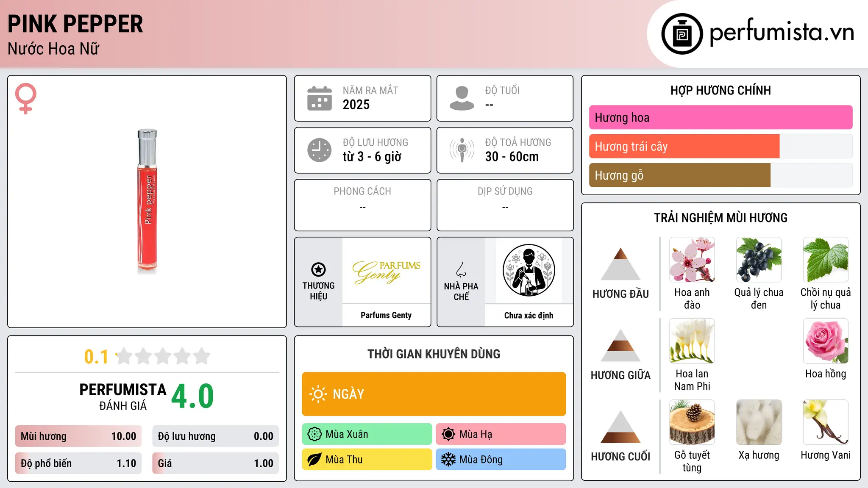
Task: Click the Độ phổ biến score bar
Action: pyautogui.click(x=78, y=463)
